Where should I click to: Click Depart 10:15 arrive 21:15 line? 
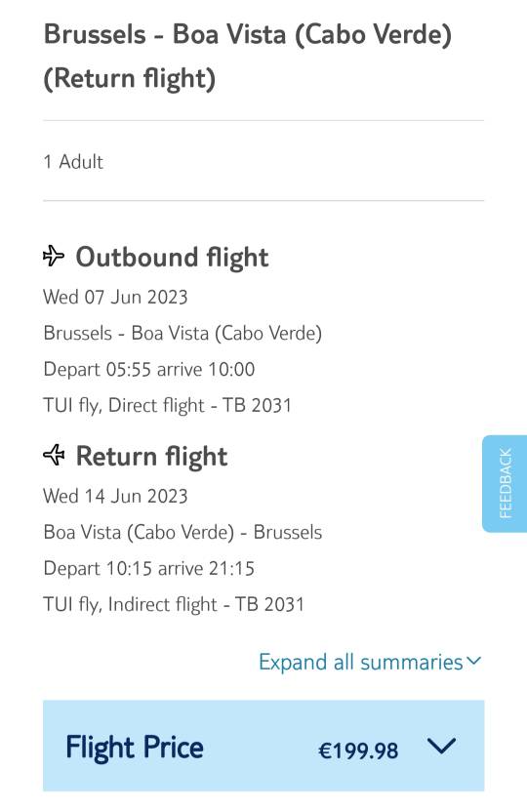tap(149, 568)
